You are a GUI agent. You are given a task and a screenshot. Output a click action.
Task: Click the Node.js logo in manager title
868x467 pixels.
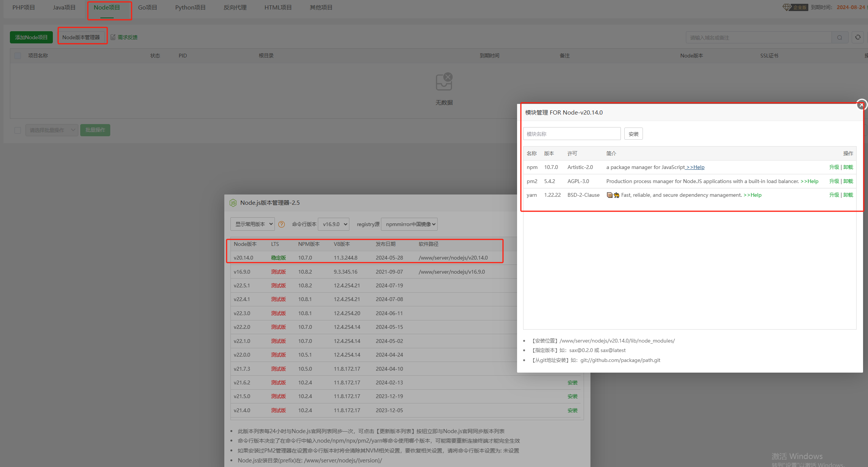[x=233, y=203]
